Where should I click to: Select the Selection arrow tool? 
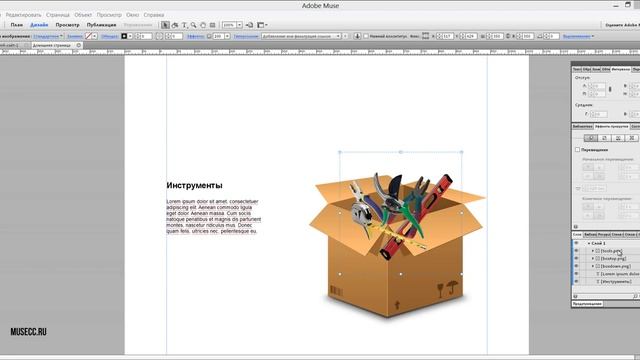(x=165, y=25)
